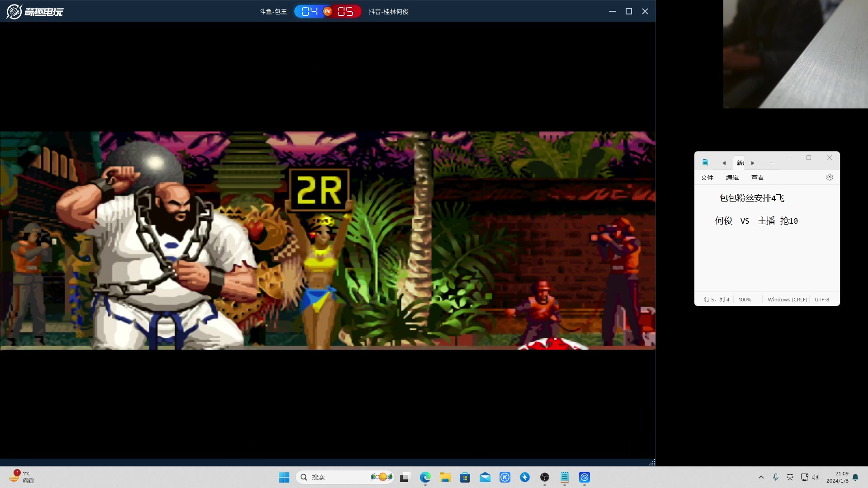Viewport: 868px width, 488px height.
Task: Click the 行 5, 列 4 status indicator
Action: click(717, 300)
